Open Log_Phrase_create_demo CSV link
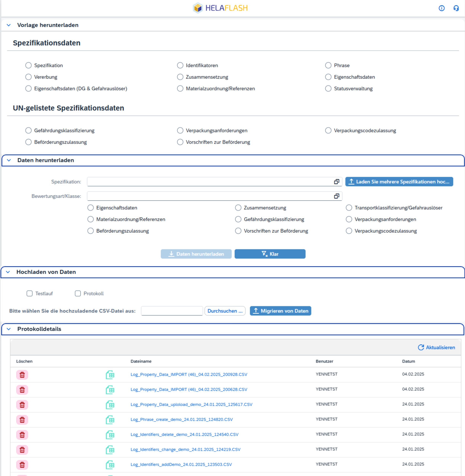 click(181, 420)
